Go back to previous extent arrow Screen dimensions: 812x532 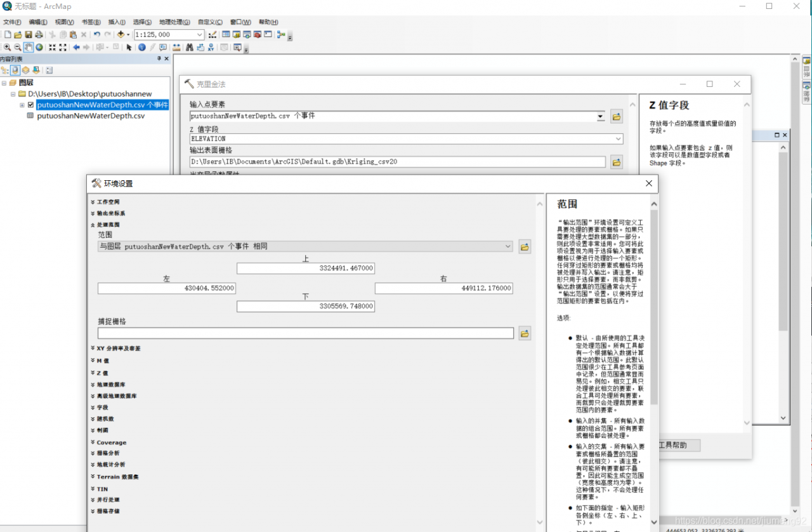(x=76, y=48)
